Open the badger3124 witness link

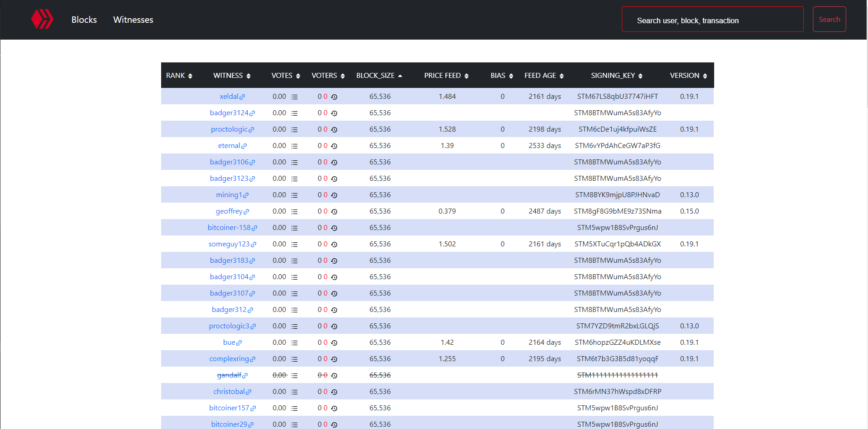pyautogui.click(x=229, y=113)
